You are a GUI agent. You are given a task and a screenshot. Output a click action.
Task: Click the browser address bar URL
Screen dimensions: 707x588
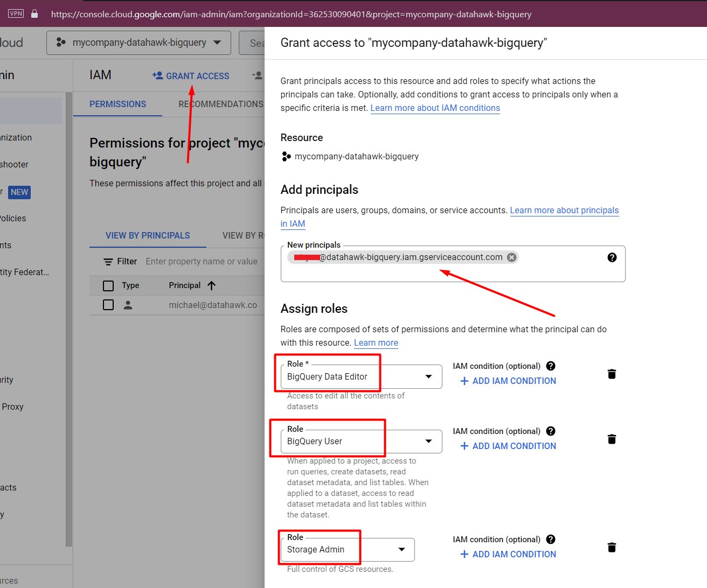pos(291,14)
